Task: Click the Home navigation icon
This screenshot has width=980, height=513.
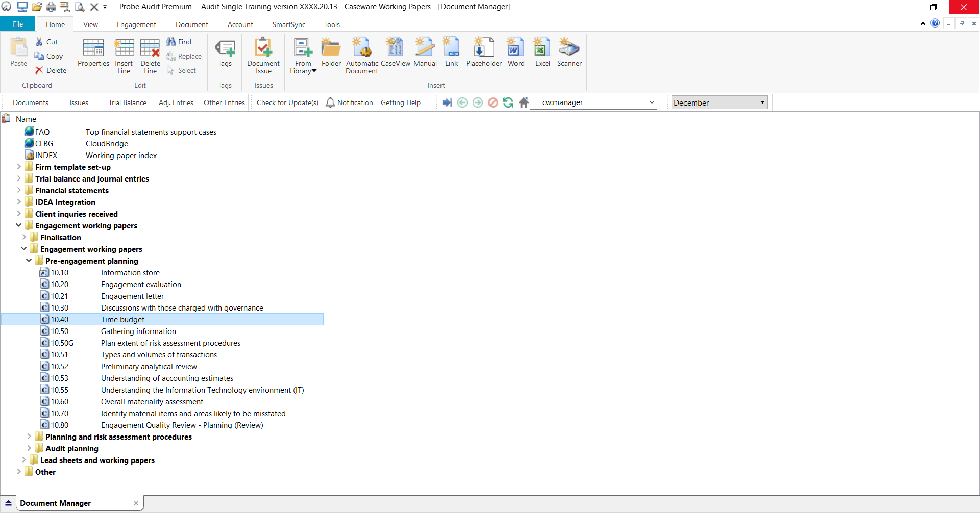Action: (524, 102)
